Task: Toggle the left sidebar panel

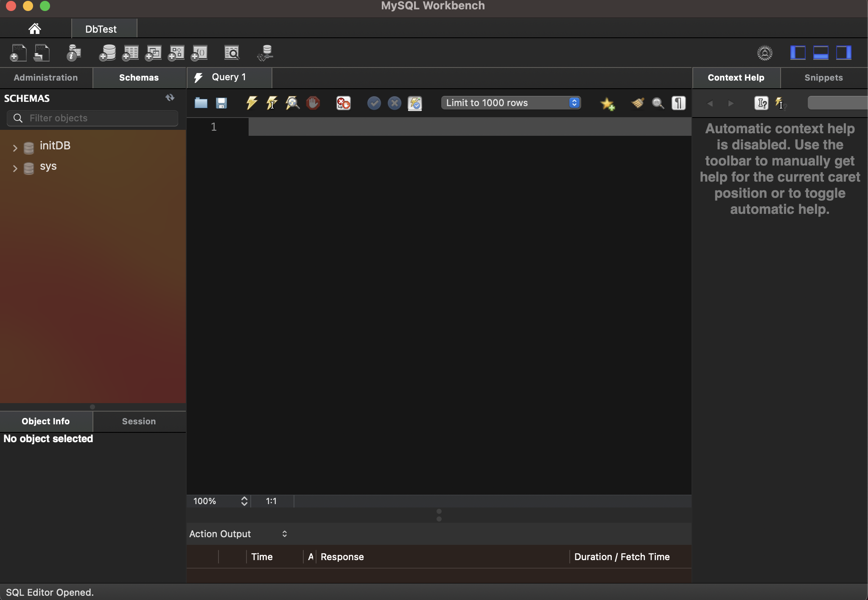Action: 798,53
